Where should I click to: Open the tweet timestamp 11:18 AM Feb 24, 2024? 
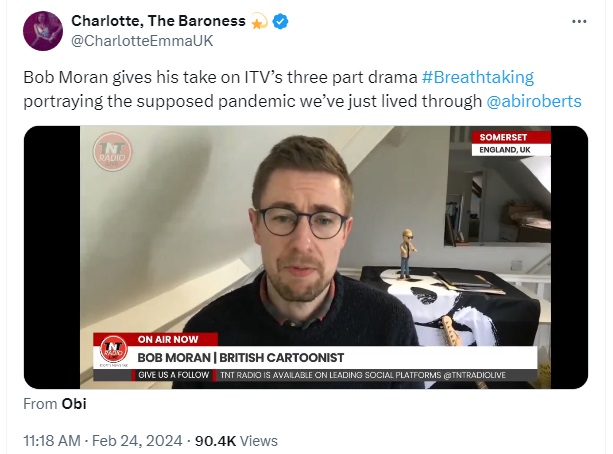(x=103, y=441)
